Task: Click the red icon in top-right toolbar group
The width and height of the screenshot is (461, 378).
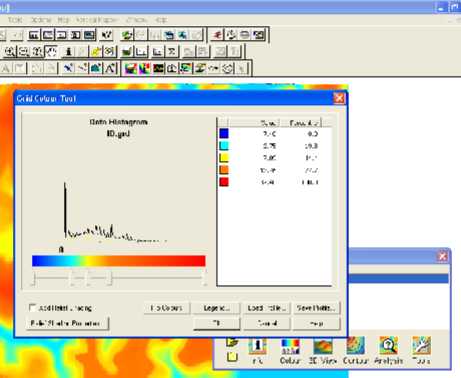Action: (x=217, y=35)
